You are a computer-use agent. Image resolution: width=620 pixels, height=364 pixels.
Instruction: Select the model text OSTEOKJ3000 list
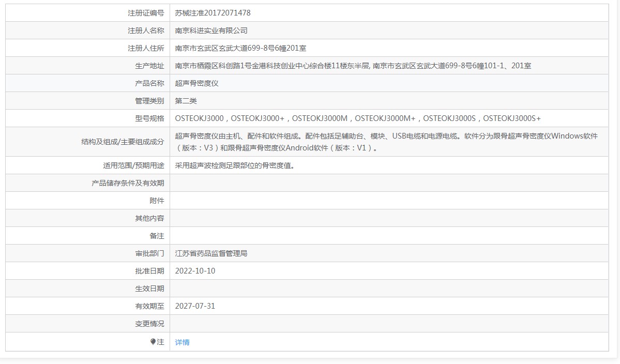(358, 118)
